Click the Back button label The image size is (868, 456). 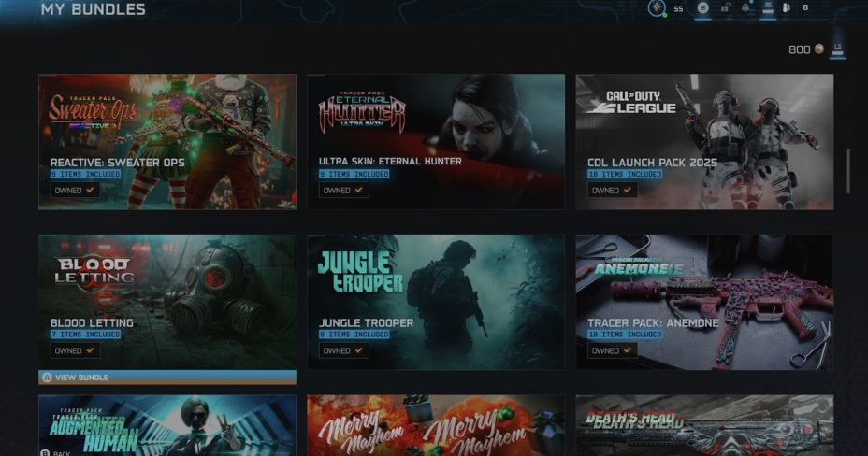[x=62, y=453]
